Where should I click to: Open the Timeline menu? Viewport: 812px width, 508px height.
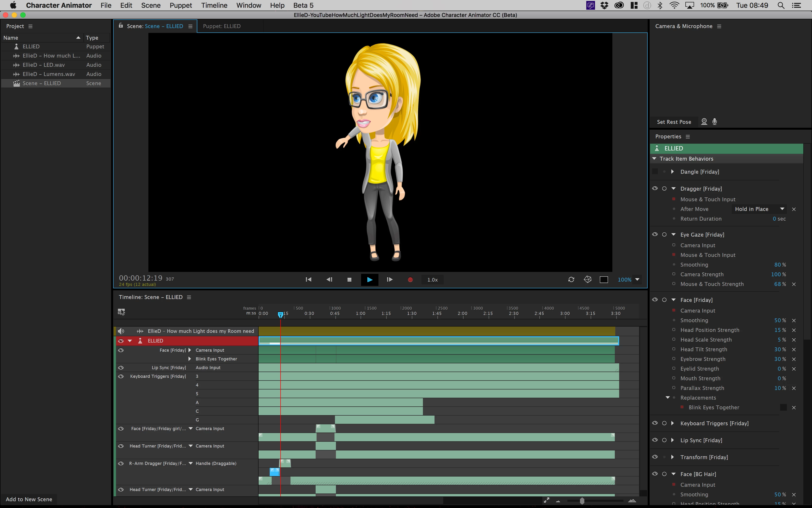214,5
